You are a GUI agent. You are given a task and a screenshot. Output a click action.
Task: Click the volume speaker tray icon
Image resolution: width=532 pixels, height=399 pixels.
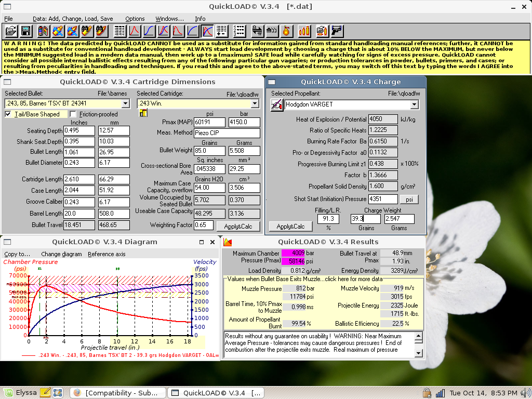(x=526, y=393)
